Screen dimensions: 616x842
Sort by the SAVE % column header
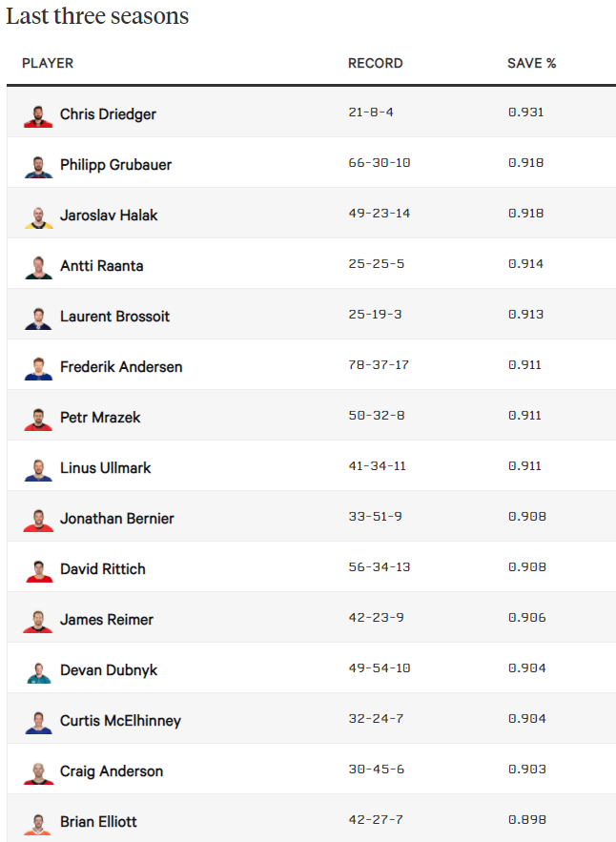pyautogui.click(x=531, y=63)
